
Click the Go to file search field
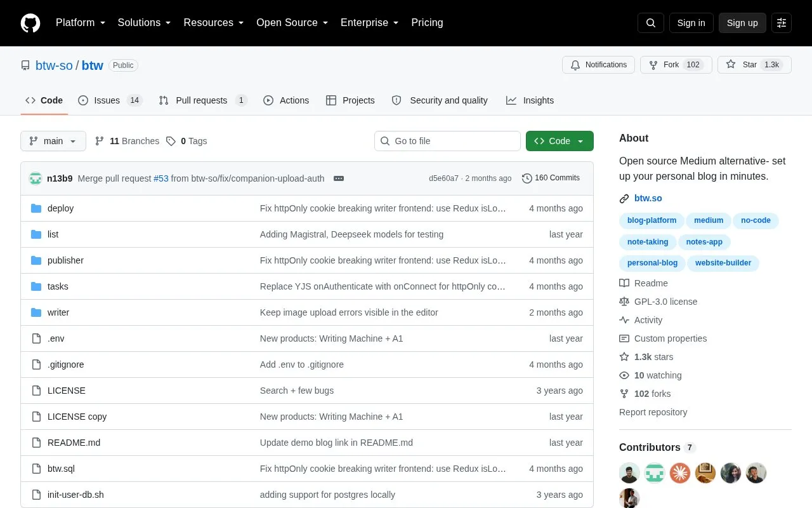click(447, 141)
